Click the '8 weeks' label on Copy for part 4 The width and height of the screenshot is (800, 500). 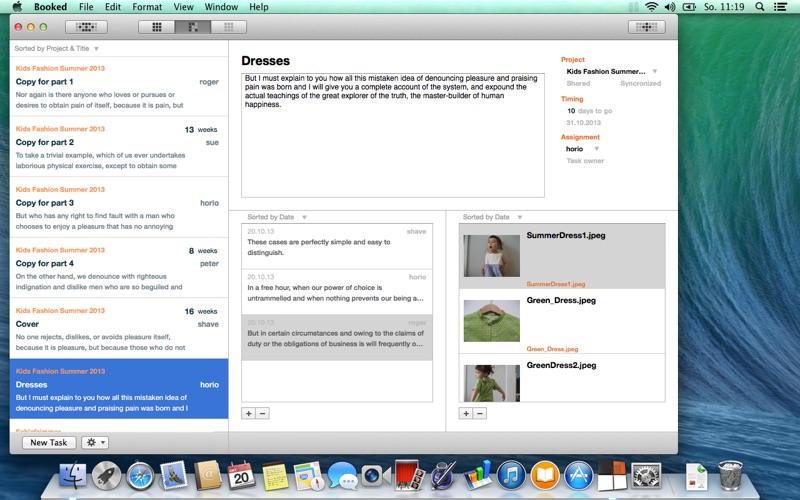pos(203,251)
